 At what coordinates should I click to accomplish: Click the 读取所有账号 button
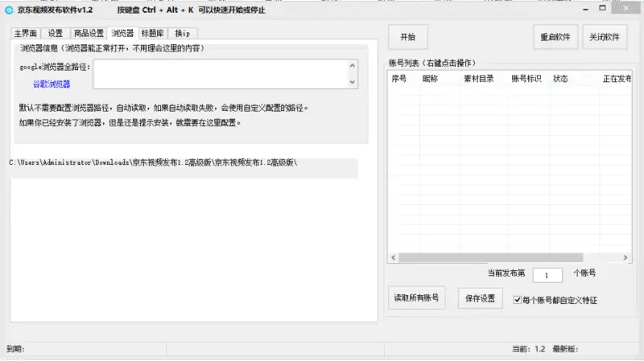point(416,297)
